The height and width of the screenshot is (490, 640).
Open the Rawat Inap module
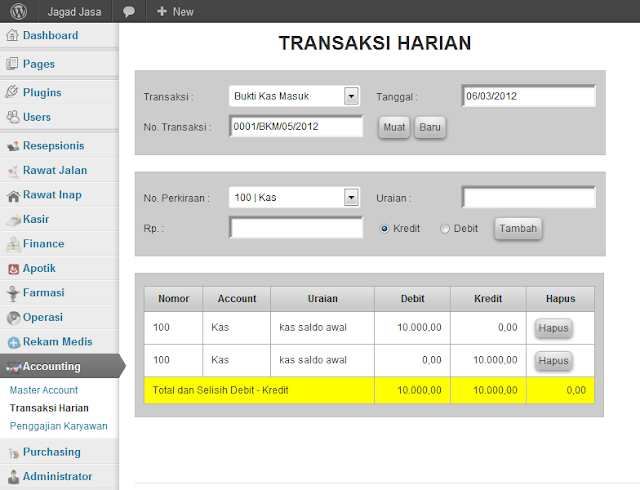click(x=52, y=195)
